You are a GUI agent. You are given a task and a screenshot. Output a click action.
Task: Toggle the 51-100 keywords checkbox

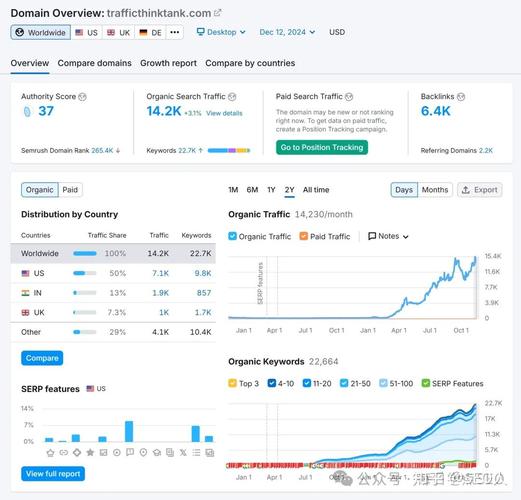click(x=384, y=383)
